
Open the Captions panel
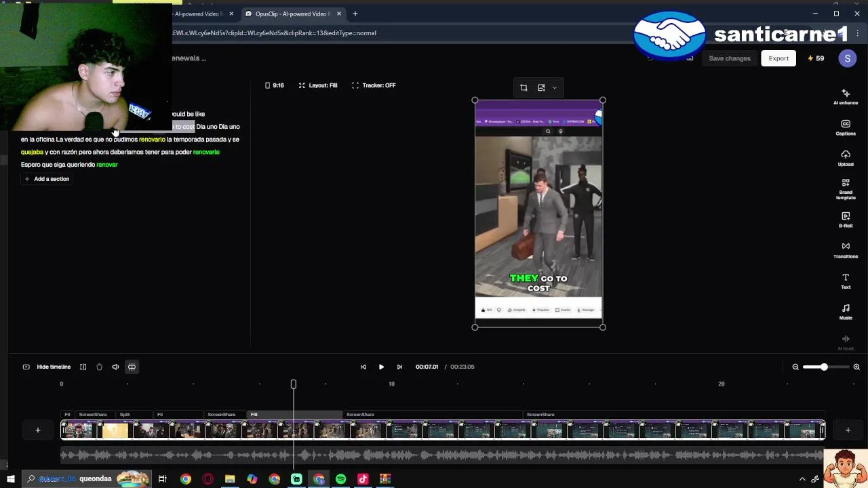pos(846,127)
